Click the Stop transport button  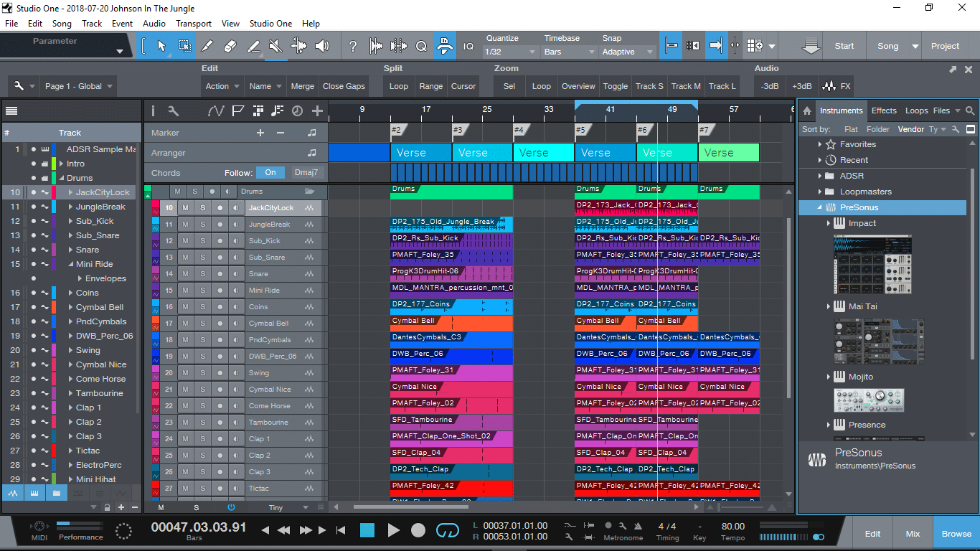pos(367,530)
